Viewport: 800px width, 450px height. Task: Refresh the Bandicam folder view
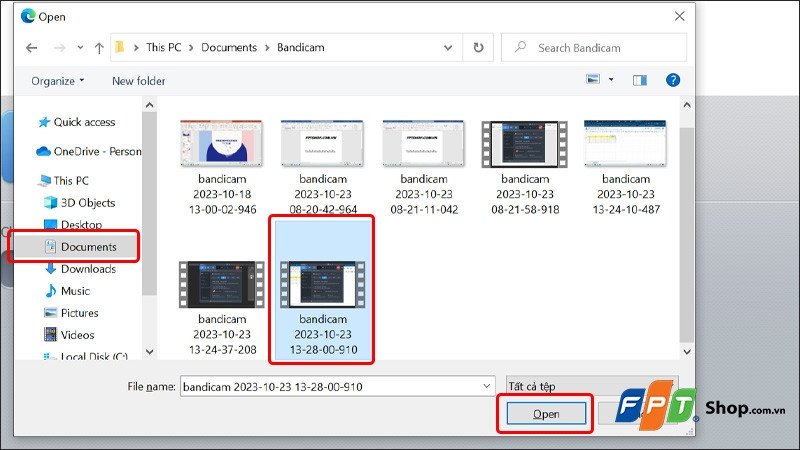point(478,47)
